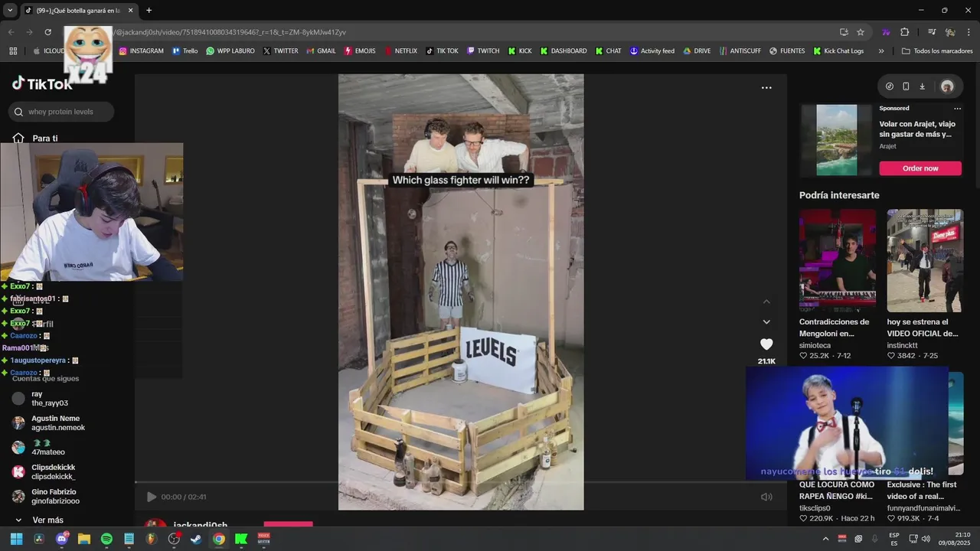Viewport: 980px width, 551px height.
Task: Open the Kick Chat Logs bookmark
Action: pyautogui.click(x=838, y=51)
